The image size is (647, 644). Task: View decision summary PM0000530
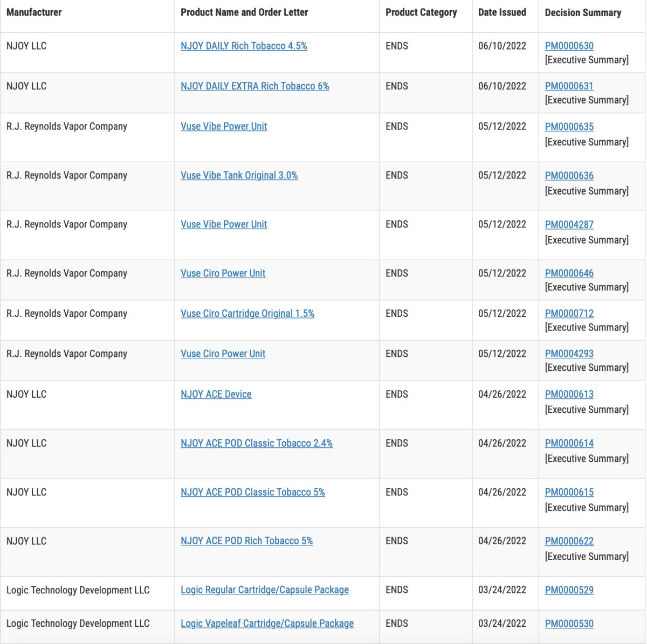pos(569,624)
